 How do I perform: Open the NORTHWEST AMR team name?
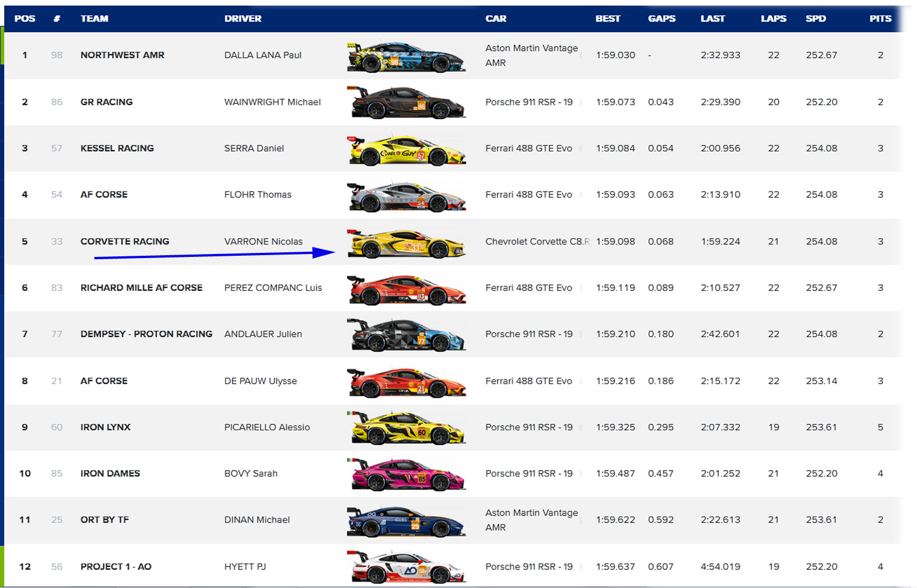122,55
